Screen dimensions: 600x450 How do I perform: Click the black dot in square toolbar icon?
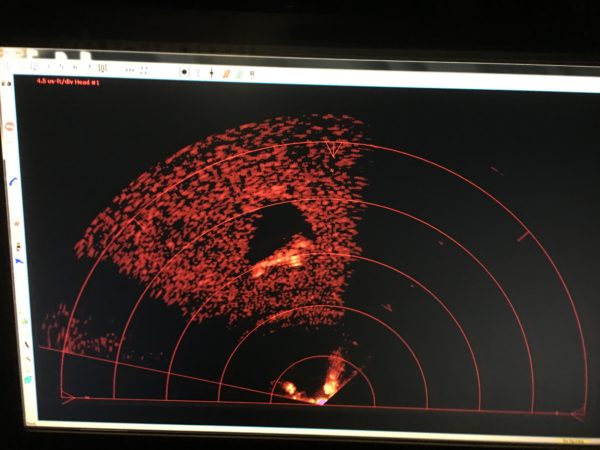[184, 72]
